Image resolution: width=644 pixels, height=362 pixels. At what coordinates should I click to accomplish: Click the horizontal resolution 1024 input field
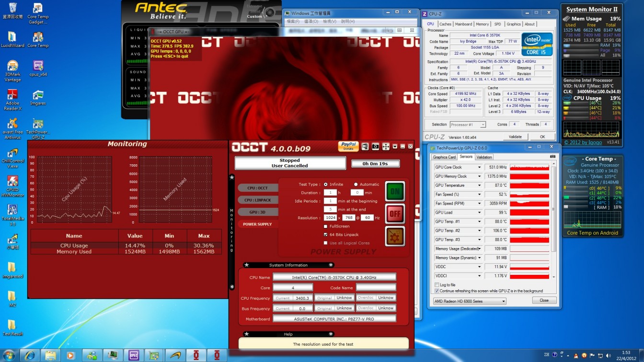[x=330, y=218]
